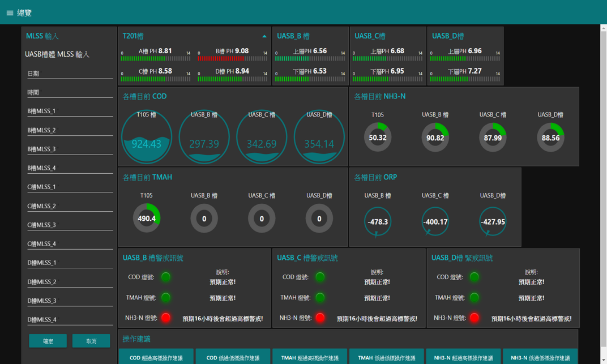This screenshot has height=364, width=607.
Task: Click the UASB_B 槽 COD gauge 297.39
Action: click(x=204, y=137)
